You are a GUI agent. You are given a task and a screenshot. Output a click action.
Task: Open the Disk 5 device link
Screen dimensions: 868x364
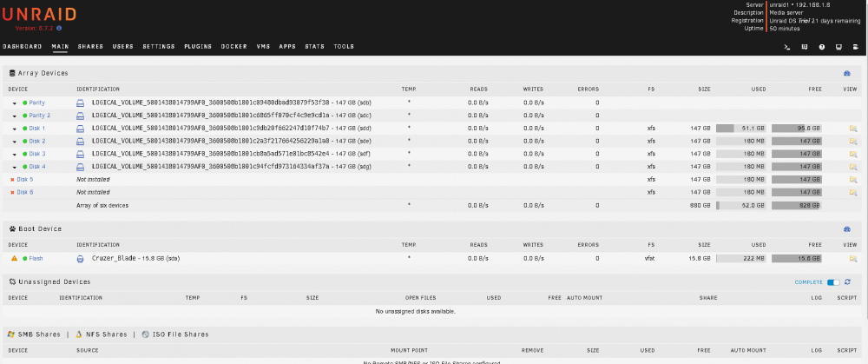tap(25, 180)
